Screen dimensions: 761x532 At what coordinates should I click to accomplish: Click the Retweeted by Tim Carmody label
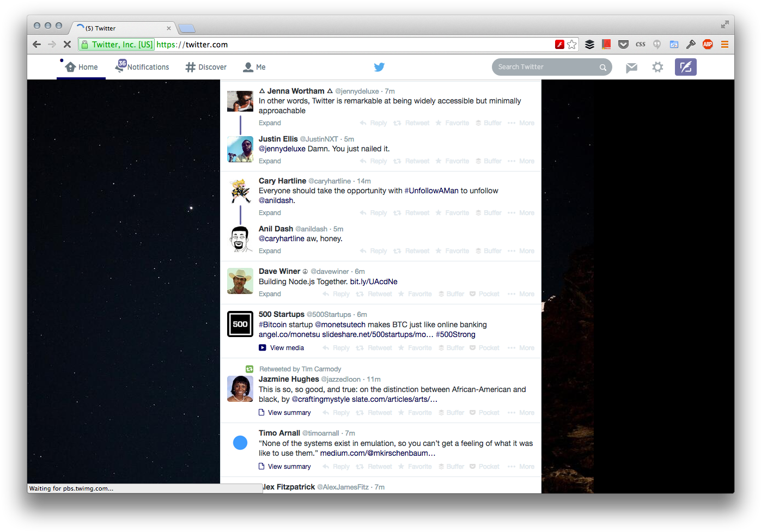[x=300, y=369]
